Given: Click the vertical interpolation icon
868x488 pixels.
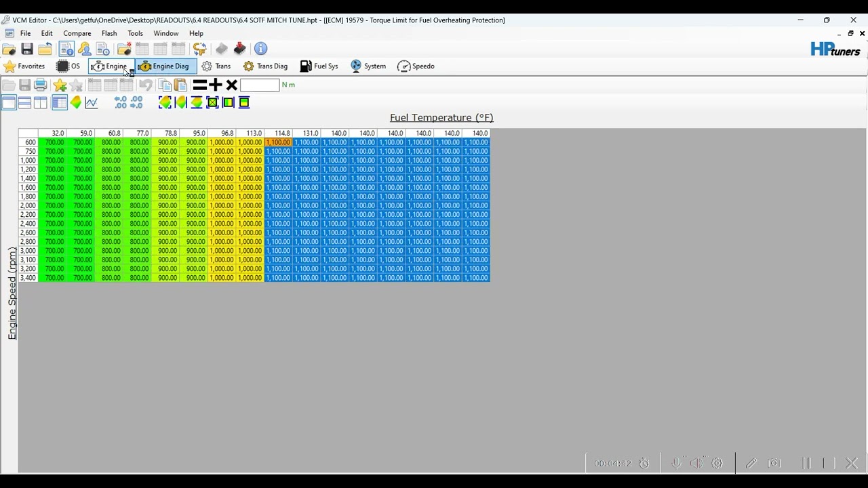Looking at the screenshot, I should pos(197,102).
